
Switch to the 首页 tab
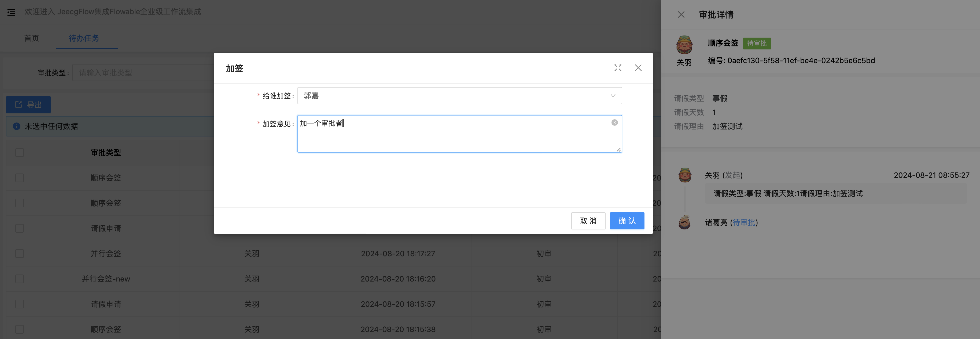coord(32,38)
